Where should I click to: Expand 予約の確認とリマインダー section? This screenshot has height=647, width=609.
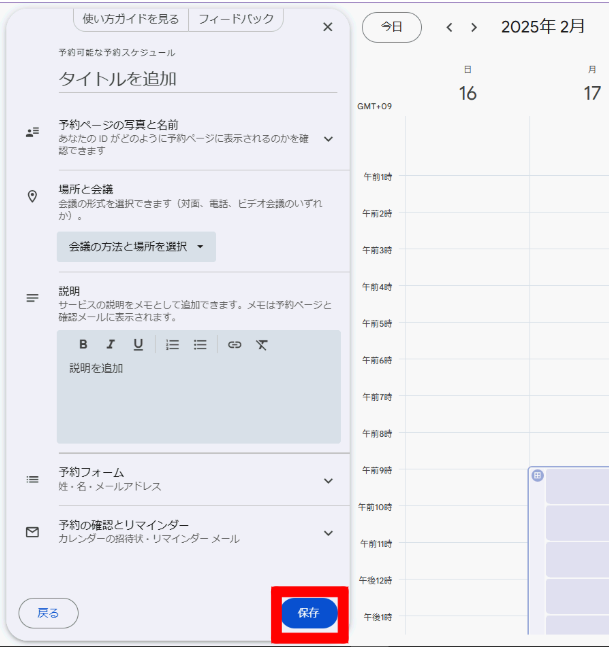click(328, 533)
